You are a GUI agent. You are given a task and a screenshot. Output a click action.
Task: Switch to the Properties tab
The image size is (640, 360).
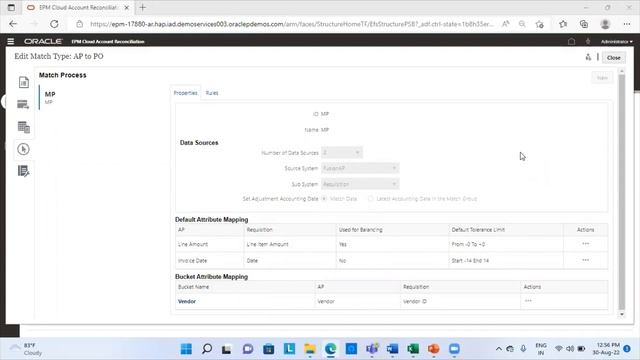click(185, 93)
